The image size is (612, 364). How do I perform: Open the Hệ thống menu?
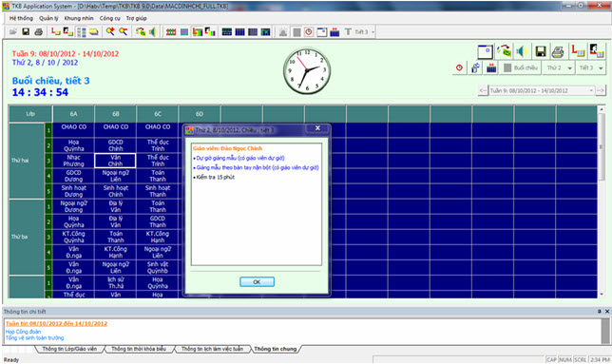pos(21,18)
